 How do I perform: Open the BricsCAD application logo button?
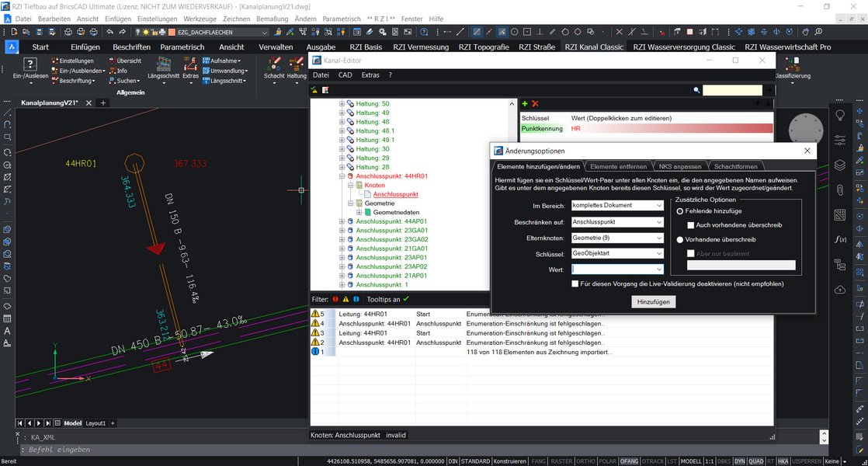(12, 47)
